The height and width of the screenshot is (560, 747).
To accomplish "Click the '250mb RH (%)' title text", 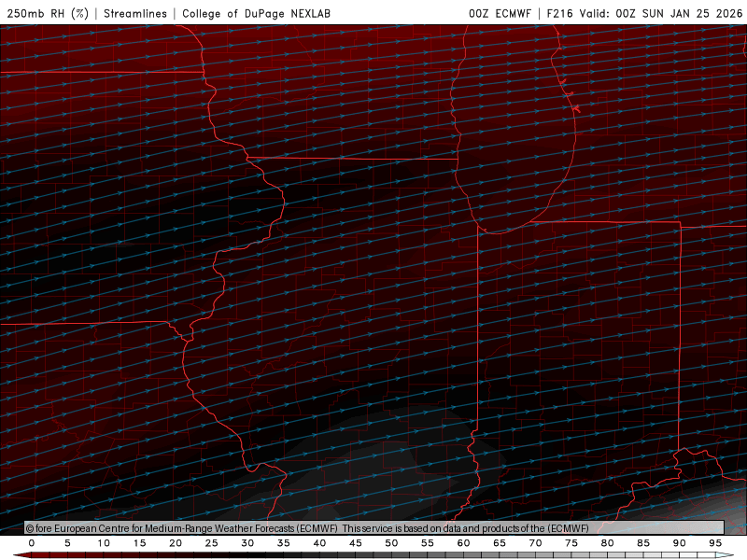I will (48, 13).
